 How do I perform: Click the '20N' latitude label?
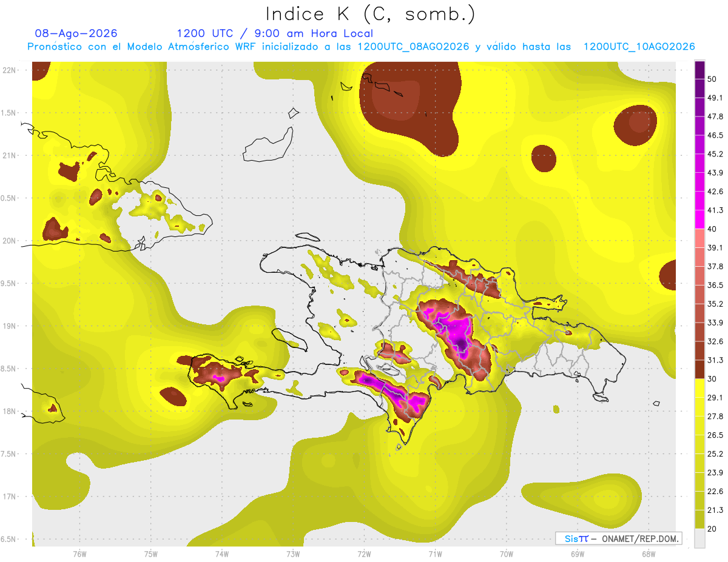click(10, 241)
